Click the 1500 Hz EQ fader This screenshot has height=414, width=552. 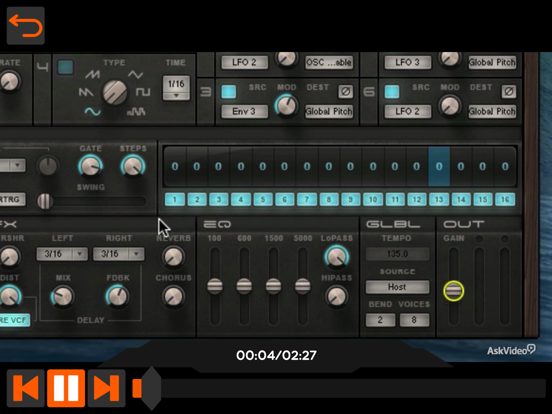point(273,286)
